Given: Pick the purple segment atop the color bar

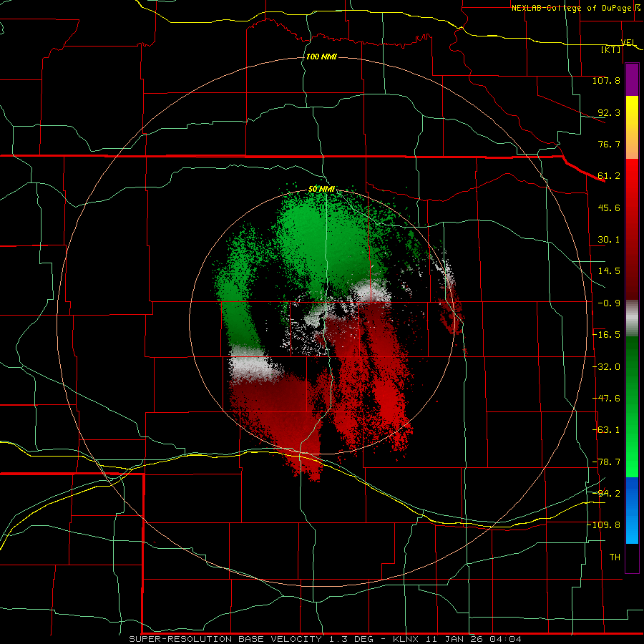Looking at the screenshot, I should click(x=632, y=79).
